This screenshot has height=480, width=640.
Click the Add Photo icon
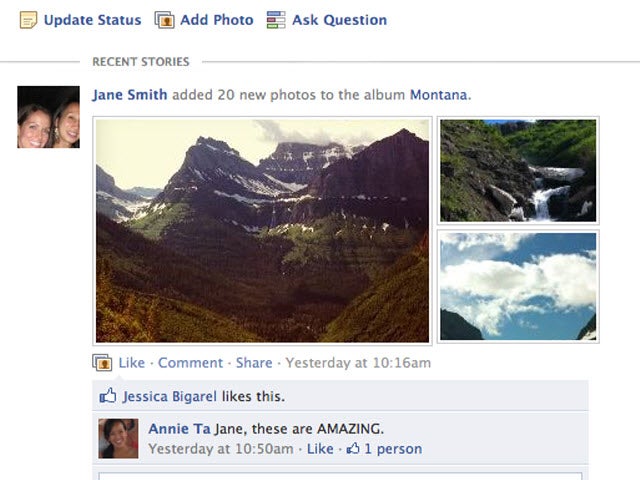(x=165, y=19)
